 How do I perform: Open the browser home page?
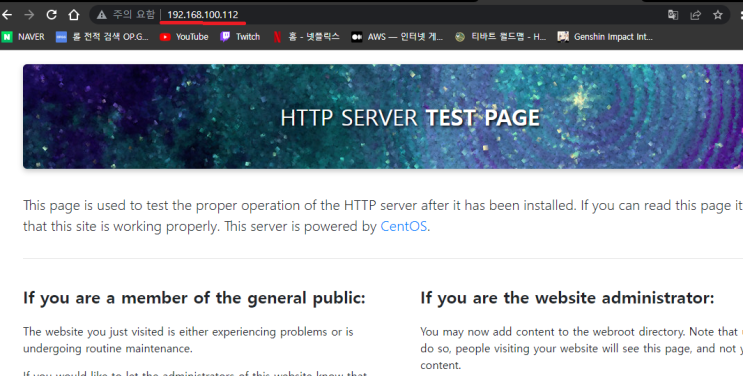click(x=73, y=15)
